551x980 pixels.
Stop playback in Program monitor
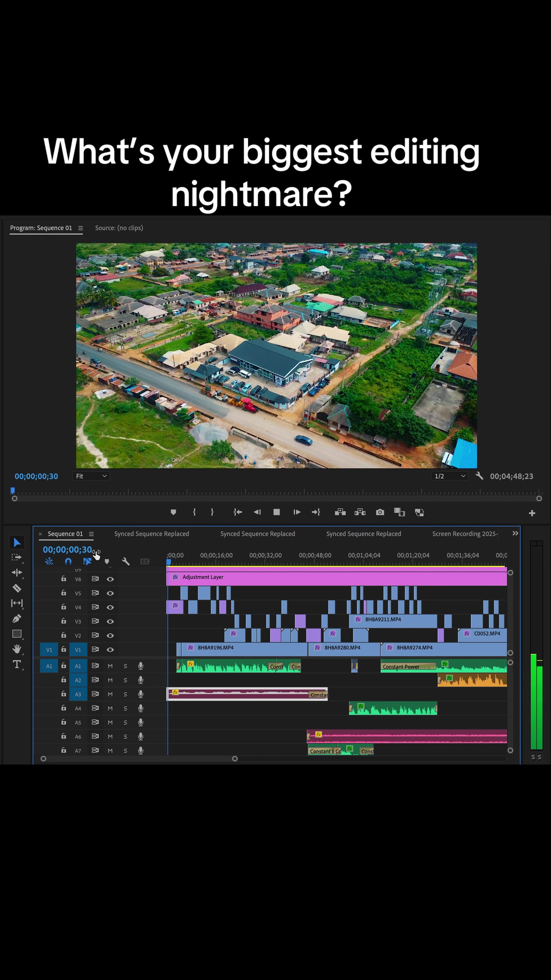277,512
